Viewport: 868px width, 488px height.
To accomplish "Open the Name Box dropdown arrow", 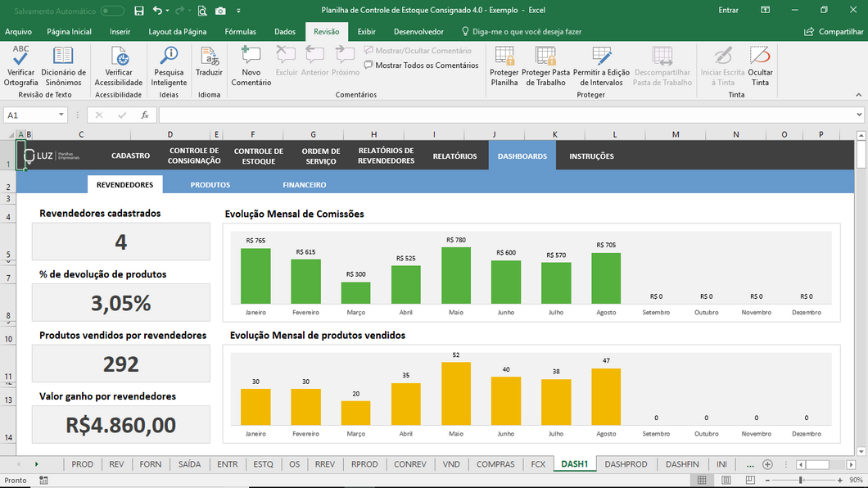I will pyautogui.click(x=61, y=115).
